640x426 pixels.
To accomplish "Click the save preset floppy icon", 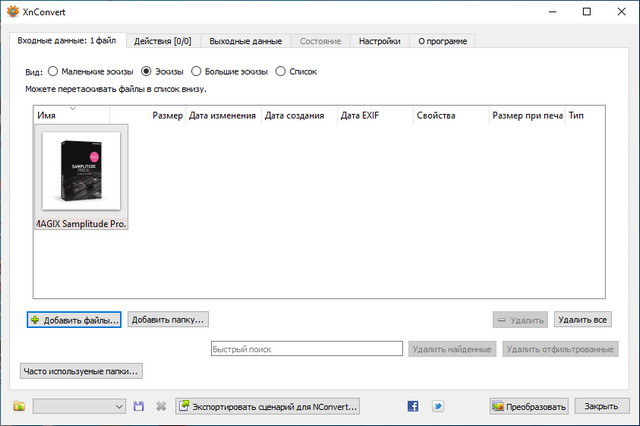I will pos(139,406).
